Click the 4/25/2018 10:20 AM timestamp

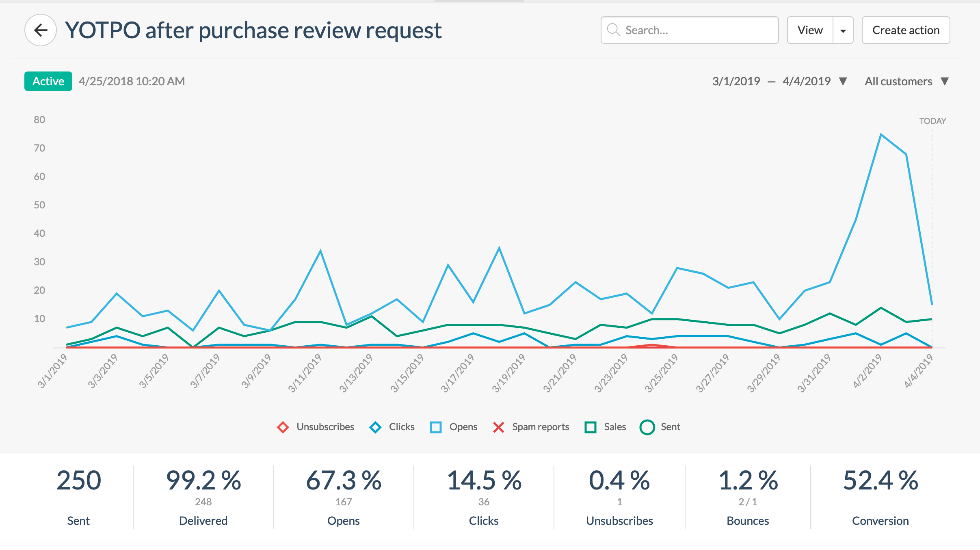(132, 81)
